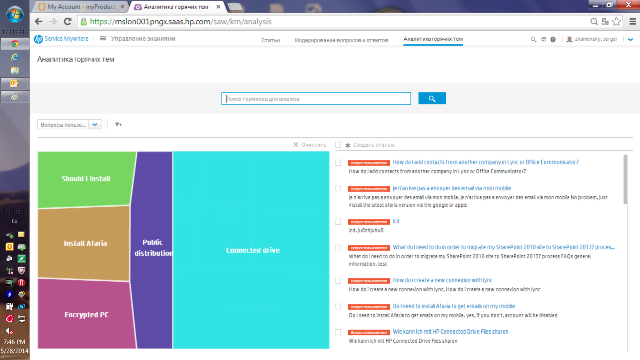This screenshot has height=360, width=640.
Task: Toggle the select-all checkbox near Создать статью
Action: (338, 144)
